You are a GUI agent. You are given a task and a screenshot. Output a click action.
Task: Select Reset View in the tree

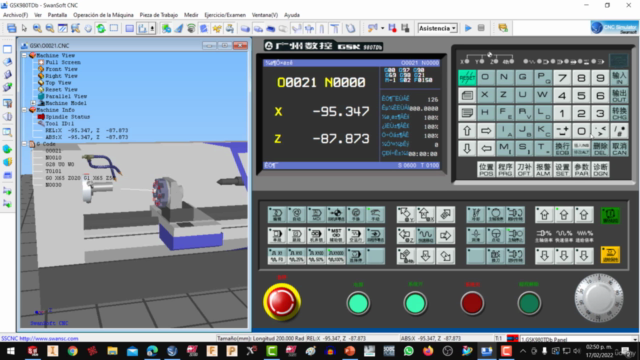pyautogui.click(x=61, y=89)
